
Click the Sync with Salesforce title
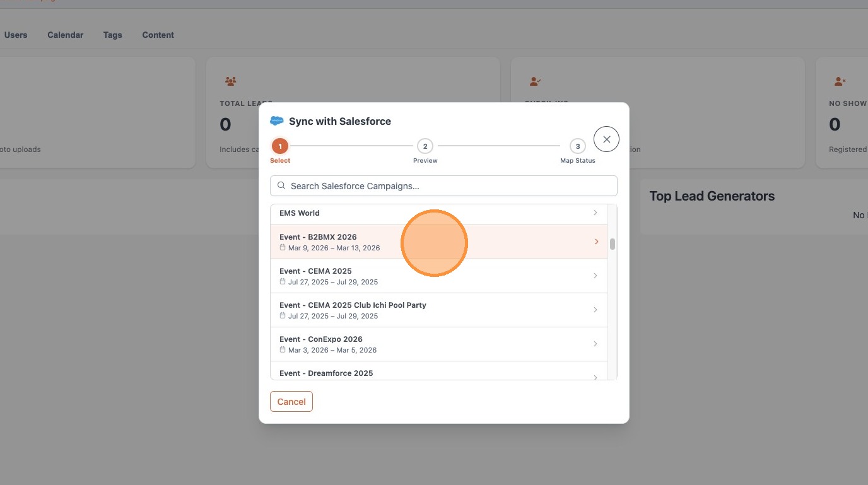tap(340, 121)
